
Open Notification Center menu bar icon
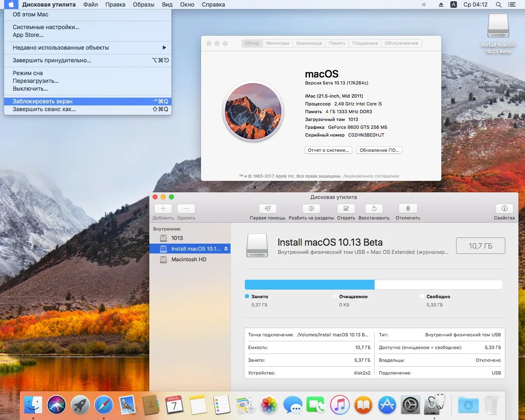tap(511, 5)
